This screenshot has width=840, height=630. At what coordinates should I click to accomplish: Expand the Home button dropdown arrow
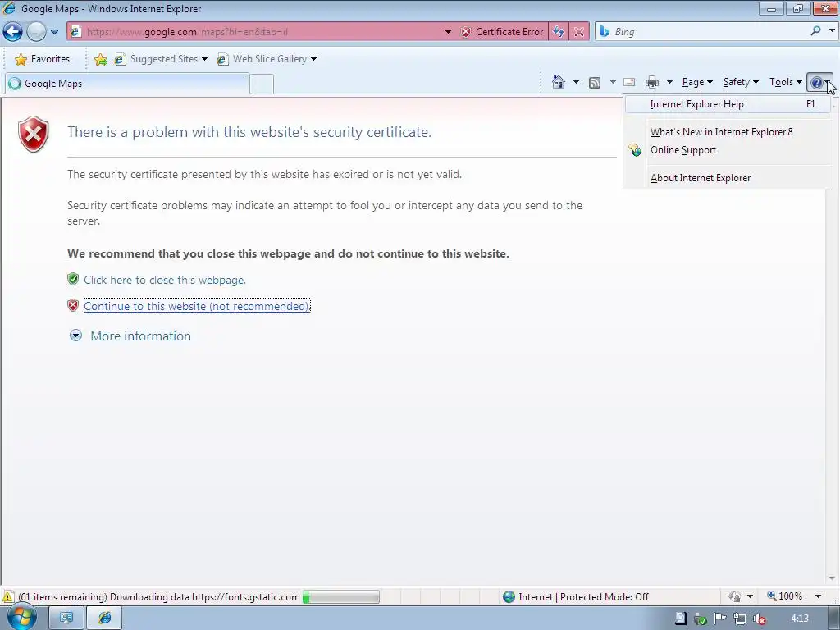point(576,82)
